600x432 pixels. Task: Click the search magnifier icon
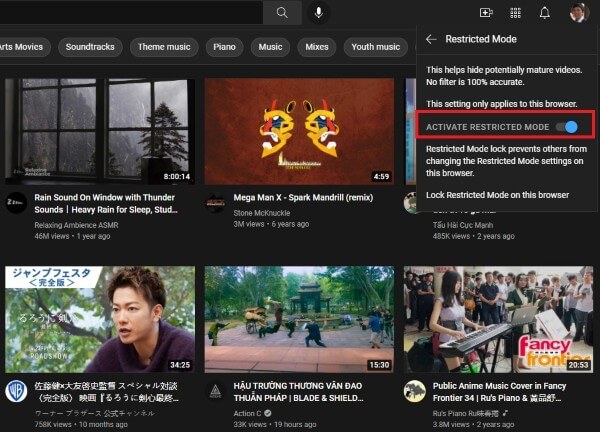(x=282, y=13)
